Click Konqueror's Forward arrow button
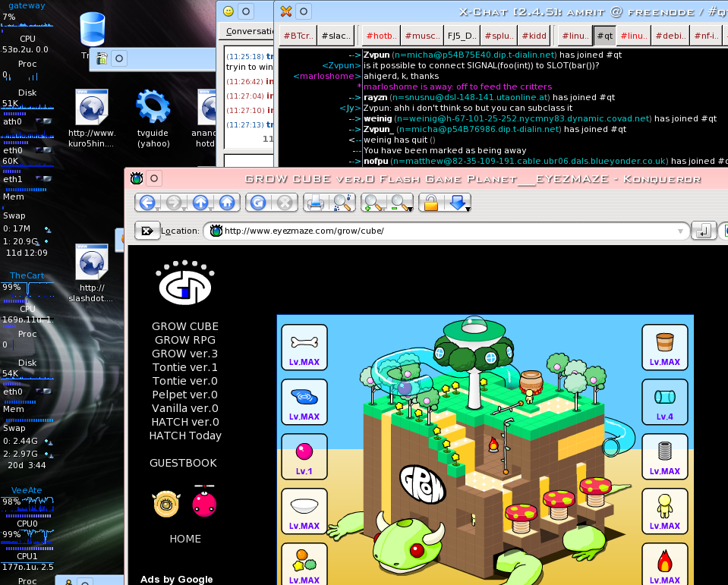 click(x=174, y=203)
